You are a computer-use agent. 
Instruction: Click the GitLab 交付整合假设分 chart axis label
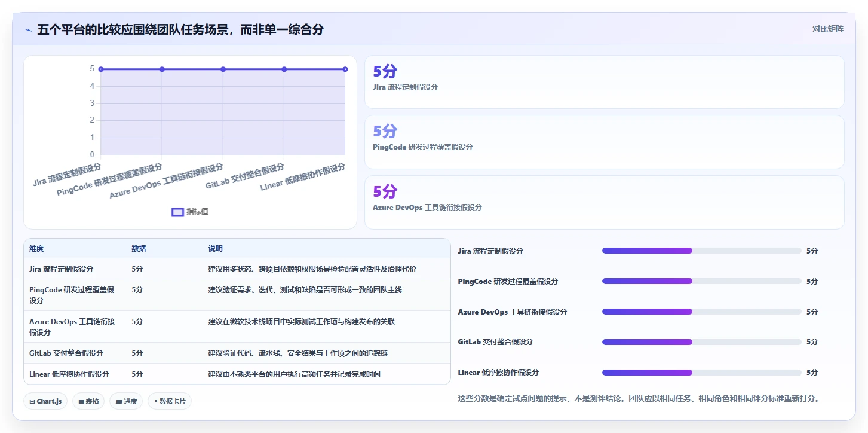coord(245,176)
